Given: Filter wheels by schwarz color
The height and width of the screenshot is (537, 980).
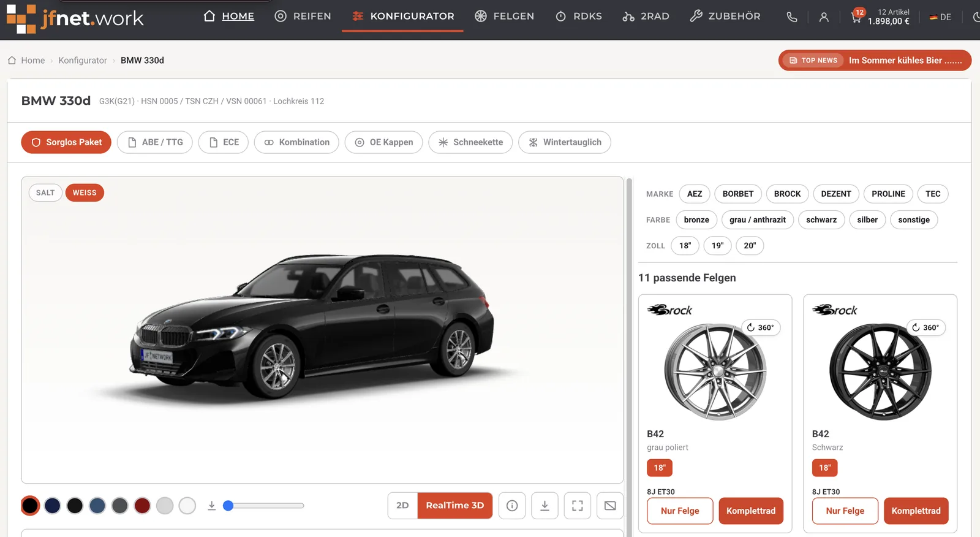Looking at the screenshot, I should point(821,219).
